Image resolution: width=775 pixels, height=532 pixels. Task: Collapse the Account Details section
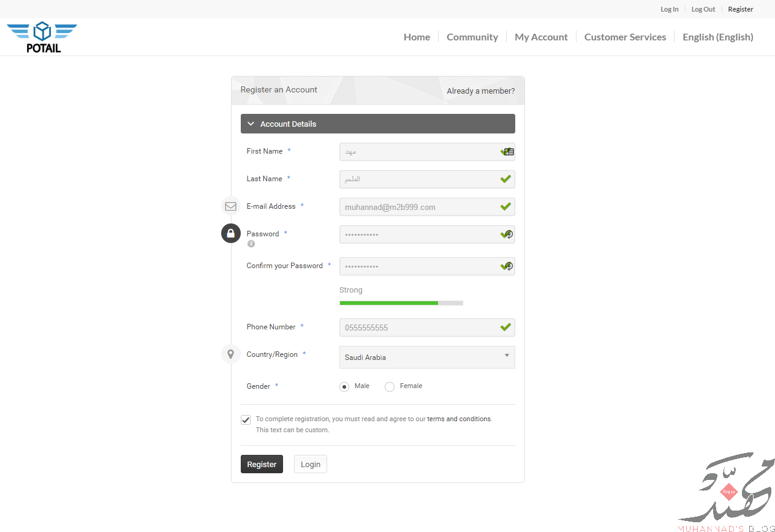pos(378,124)
